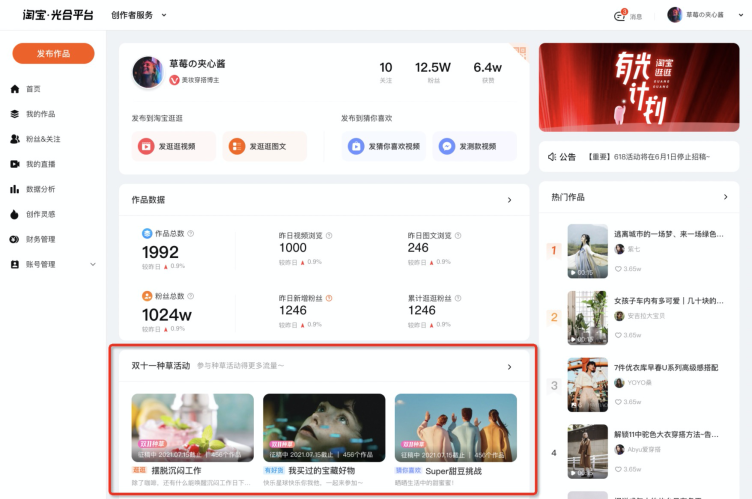Viewport: 752px width, 499px height.
Task: Click the 发测款视频 button
Action: point(475,146)
